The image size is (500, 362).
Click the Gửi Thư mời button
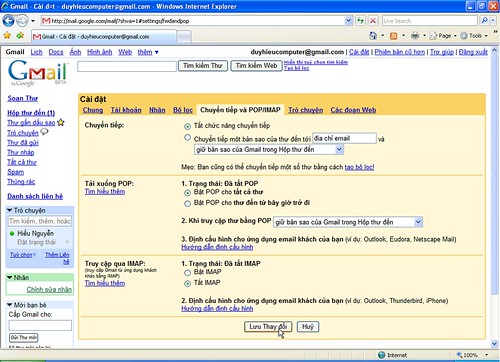click(x=24, y=337)
